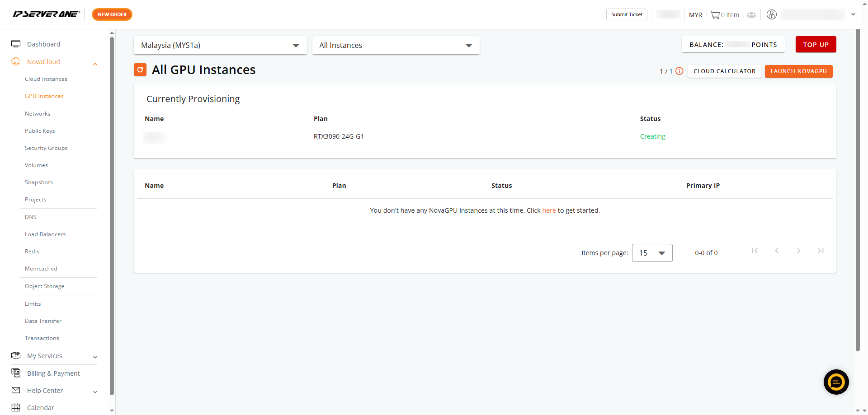Open Public Keys in sidebar
The width and height of the screenshot is (868, 415).
(40, 131)
